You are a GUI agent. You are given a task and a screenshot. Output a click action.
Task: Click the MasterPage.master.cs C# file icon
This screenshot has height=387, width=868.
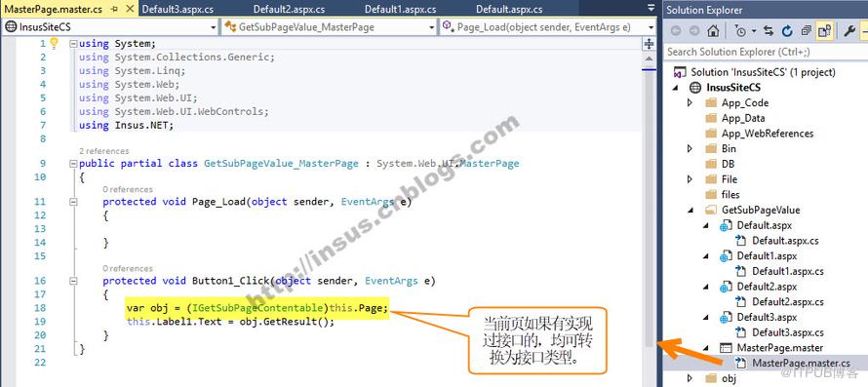pos(741,364)
